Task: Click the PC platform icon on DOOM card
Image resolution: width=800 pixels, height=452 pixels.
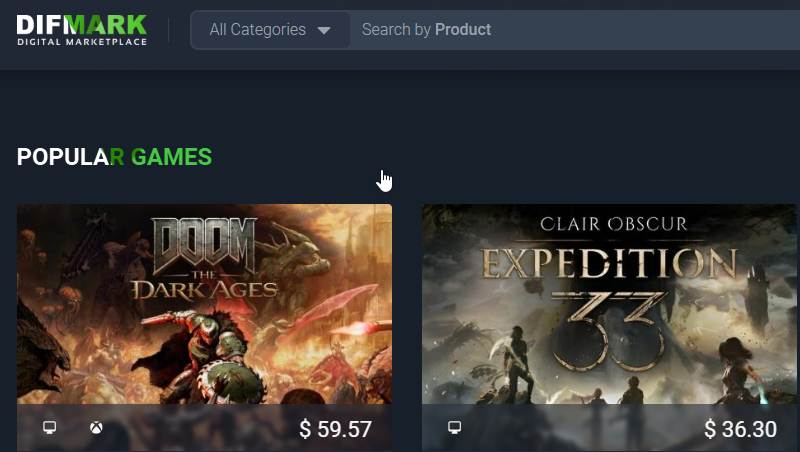Action: coord(49,428)
